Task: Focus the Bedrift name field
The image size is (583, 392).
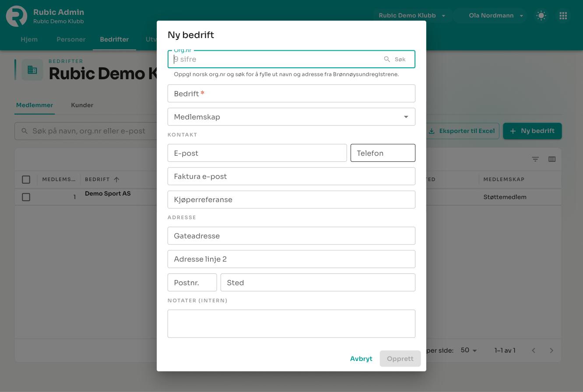Action: 291,94
